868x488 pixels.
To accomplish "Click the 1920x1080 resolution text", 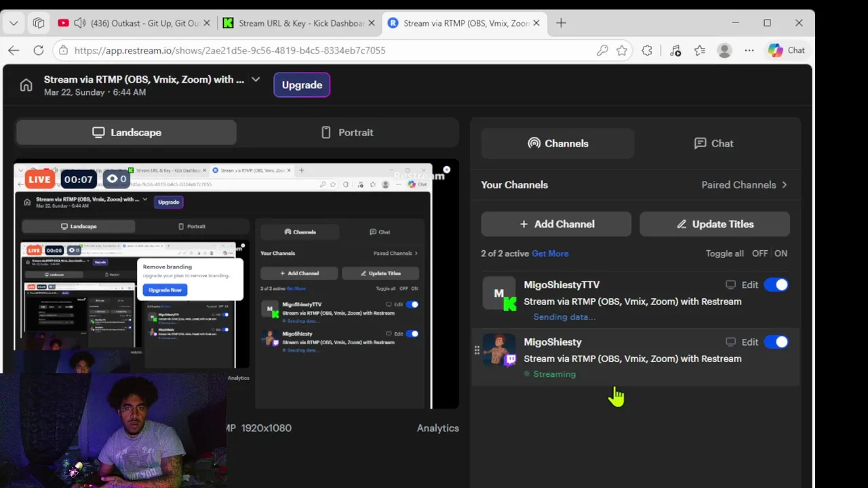I will click(x=266, y=428).
